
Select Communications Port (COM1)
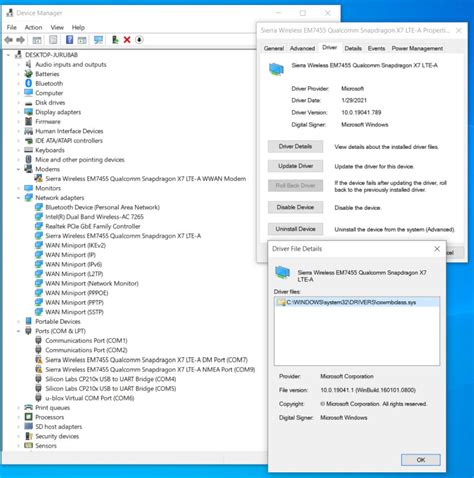pyautogui.click(x=86, y=340)
